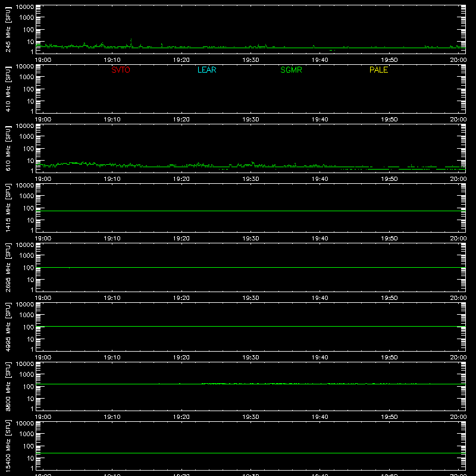Click the 19:30 label under 1415 MHz panel

pyautogui.click(x=250, y=239)
